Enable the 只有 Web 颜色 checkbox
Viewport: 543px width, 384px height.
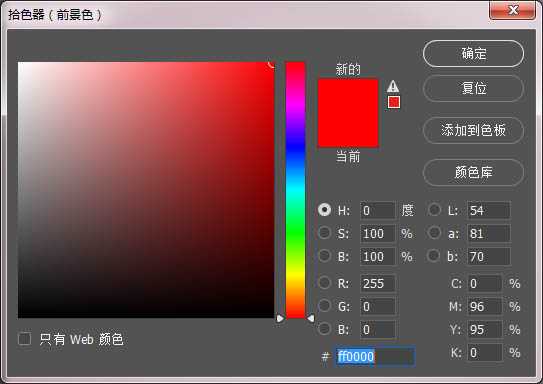point(25,339)
